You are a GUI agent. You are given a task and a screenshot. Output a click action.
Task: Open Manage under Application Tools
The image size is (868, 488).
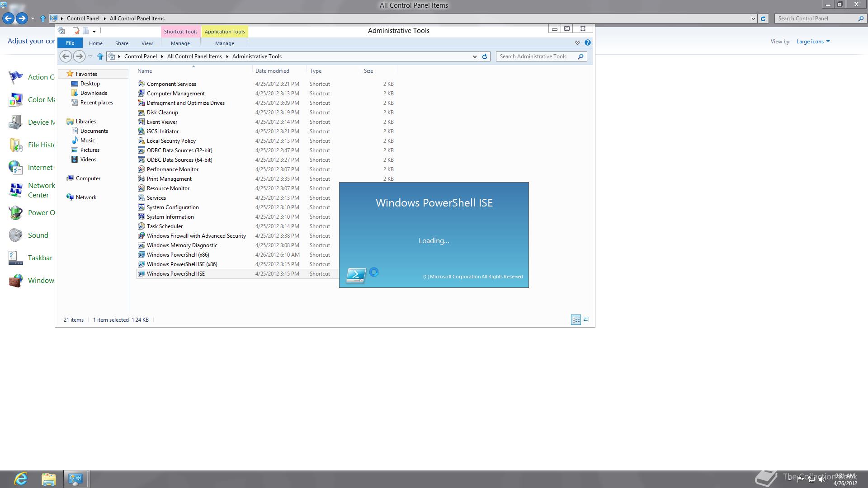pyautogui.click(x=225, y=43)
